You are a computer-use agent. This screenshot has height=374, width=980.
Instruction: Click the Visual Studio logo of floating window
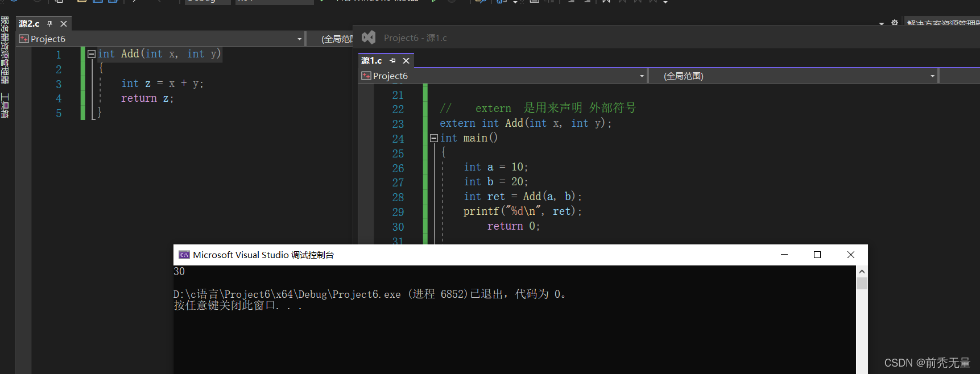pos(369,38)
